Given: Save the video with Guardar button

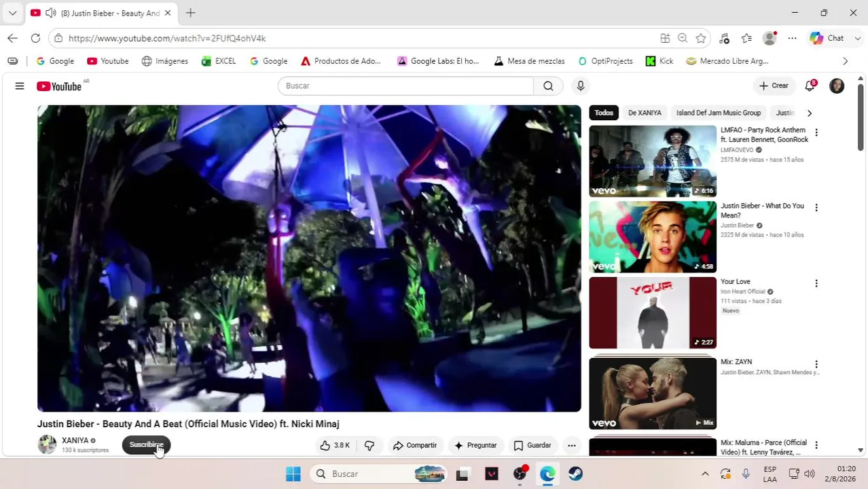Looking at the screenshot, I should point(532,446).
